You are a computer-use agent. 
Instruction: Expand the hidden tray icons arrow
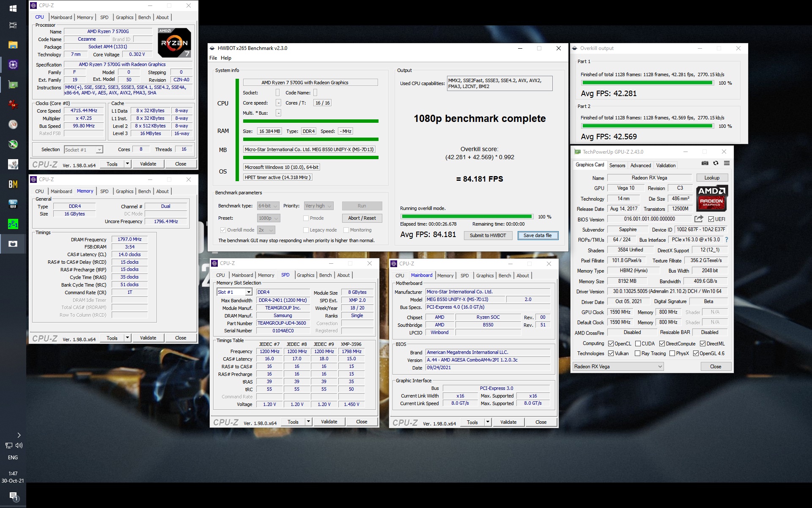pos(19,435)
